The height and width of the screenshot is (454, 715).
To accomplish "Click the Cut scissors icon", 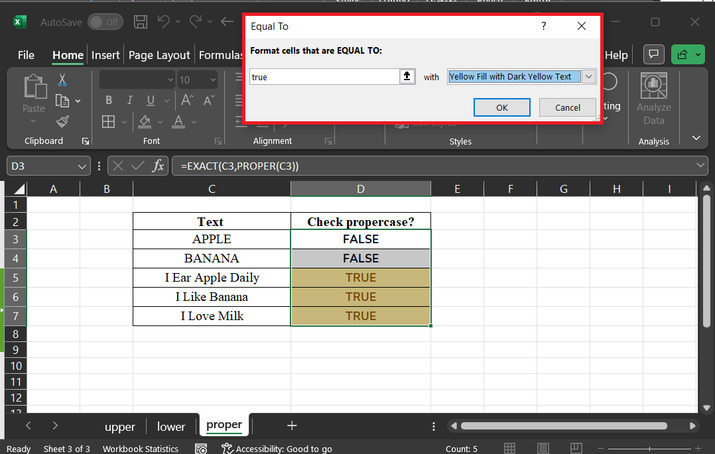I will (62, 80).
